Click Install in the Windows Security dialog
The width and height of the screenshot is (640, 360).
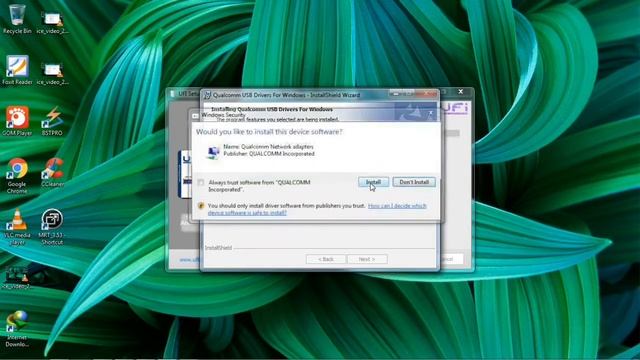coord(373,182)
